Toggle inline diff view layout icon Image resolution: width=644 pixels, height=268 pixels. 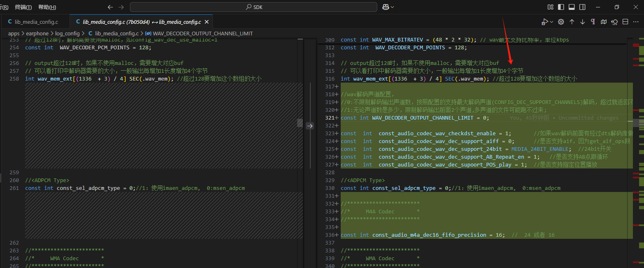coord(625,22)
